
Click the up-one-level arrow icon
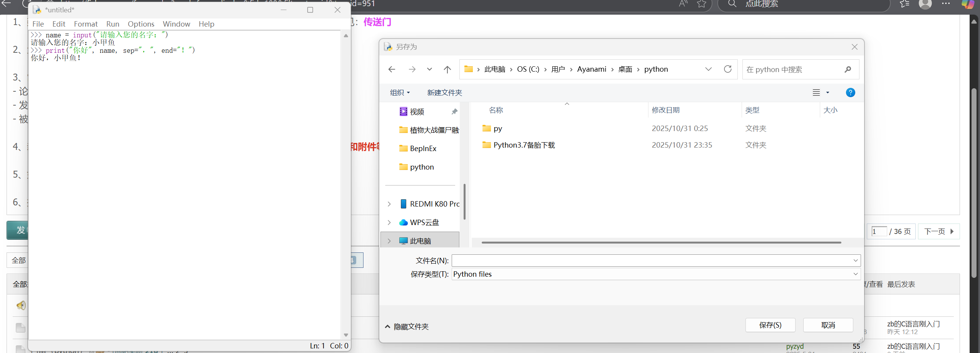click(x=447, y=69)
